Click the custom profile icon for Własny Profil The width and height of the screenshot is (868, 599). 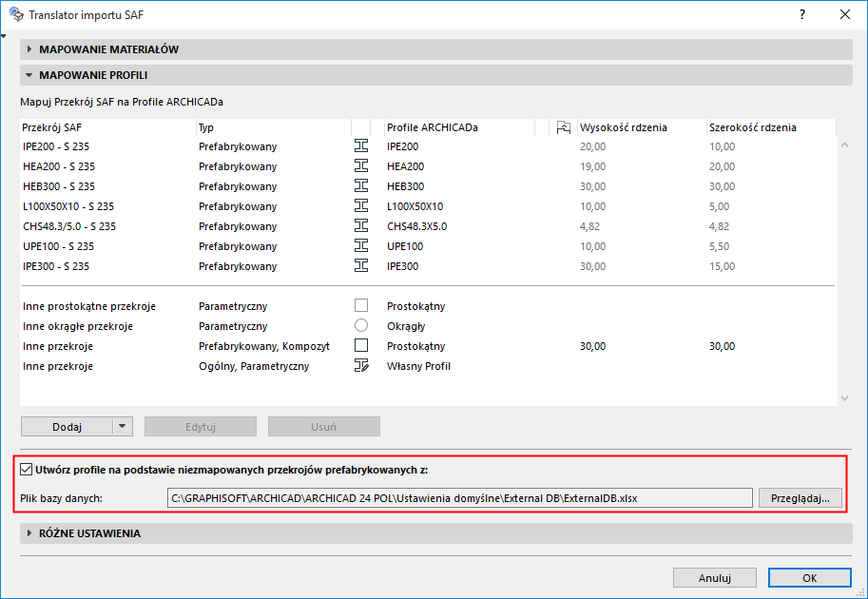coord(361,365)
